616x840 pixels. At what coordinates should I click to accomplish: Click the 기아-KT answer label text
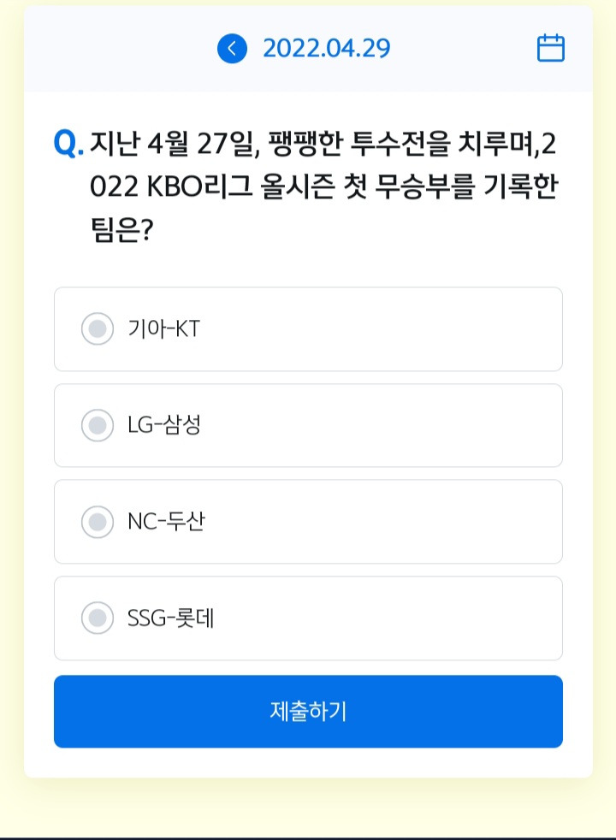(163, 328)
